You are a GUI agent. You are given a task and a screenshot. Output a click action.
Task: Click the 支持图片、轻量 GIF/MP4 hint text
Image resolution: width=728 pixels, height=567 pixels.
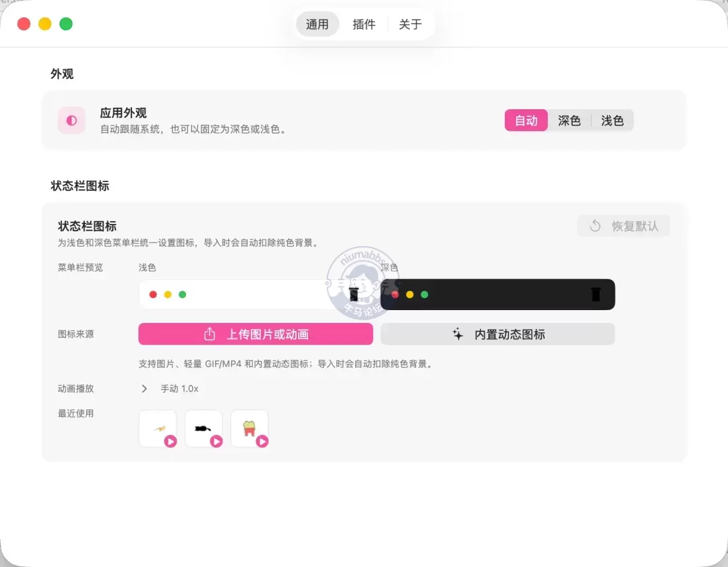pyautogui.click(x=286, y=363)
